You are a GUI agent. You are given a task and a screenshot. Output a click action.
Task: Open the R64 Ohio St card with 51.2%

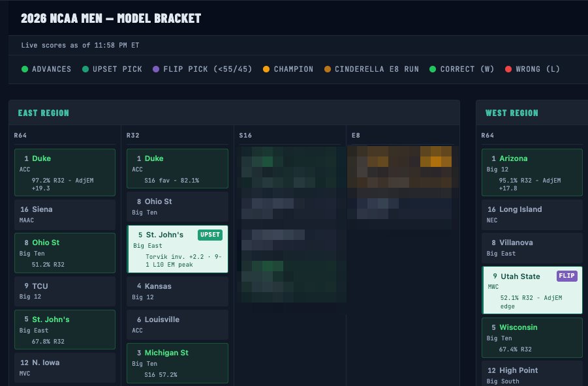coord(65,253)
